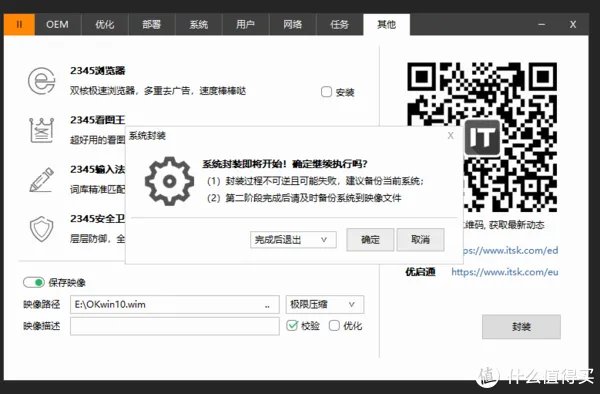This screenshot has width=600, height=394.
Task: Open the 任务 tab
Action: pyautogui.click(x=339, y=24)
